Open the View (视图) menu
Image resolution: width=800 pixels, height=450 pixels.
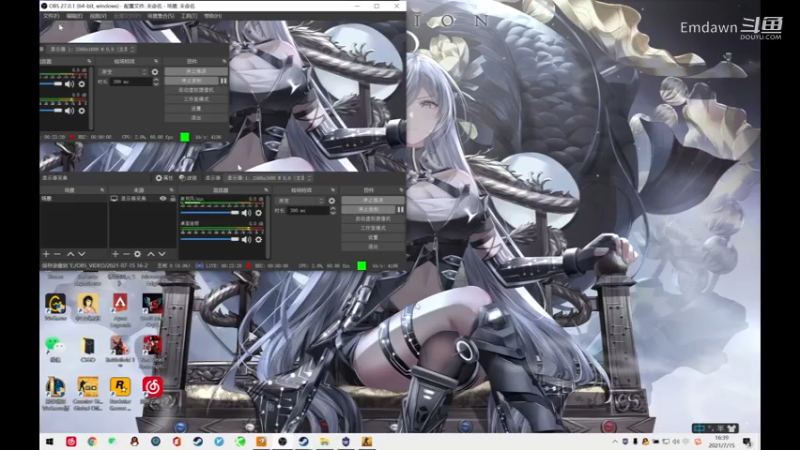pyautogui.click(x=98, y=16)
